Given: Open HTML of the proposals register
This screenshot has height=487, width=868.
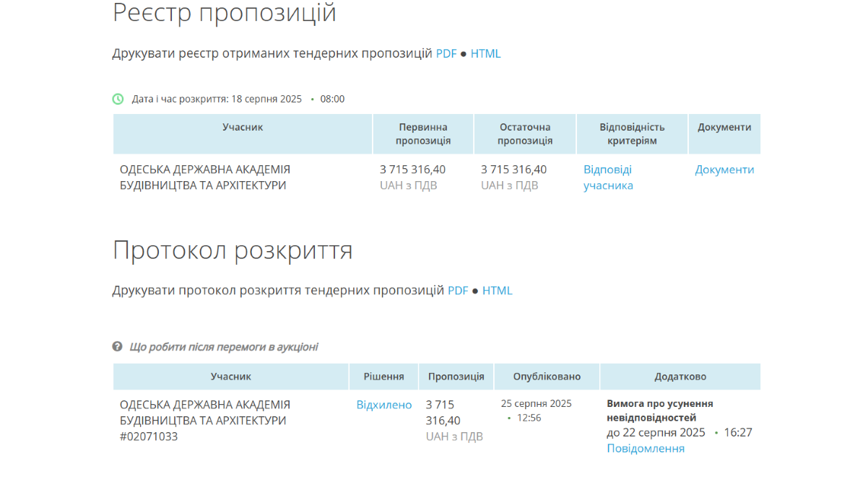Looking at the screenshot, I should (x=485, y=53).
